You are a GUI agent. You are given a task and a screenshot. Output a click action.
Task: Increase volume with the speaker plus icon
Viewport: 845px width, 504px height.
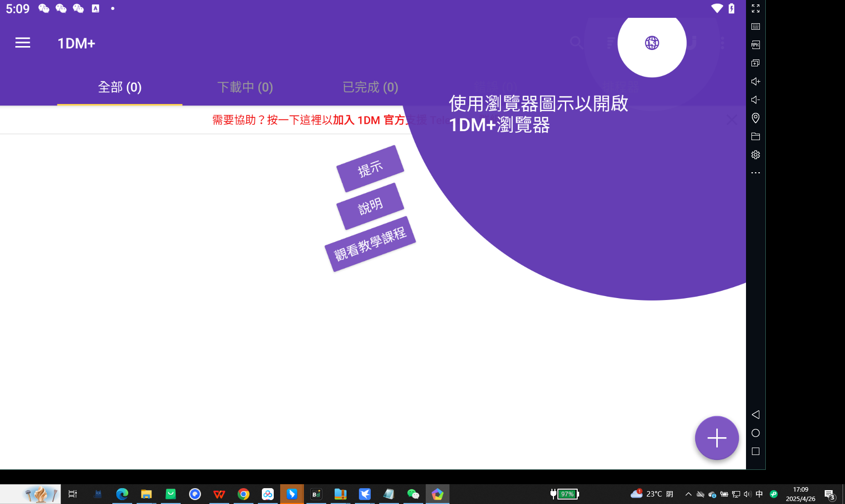755,82
